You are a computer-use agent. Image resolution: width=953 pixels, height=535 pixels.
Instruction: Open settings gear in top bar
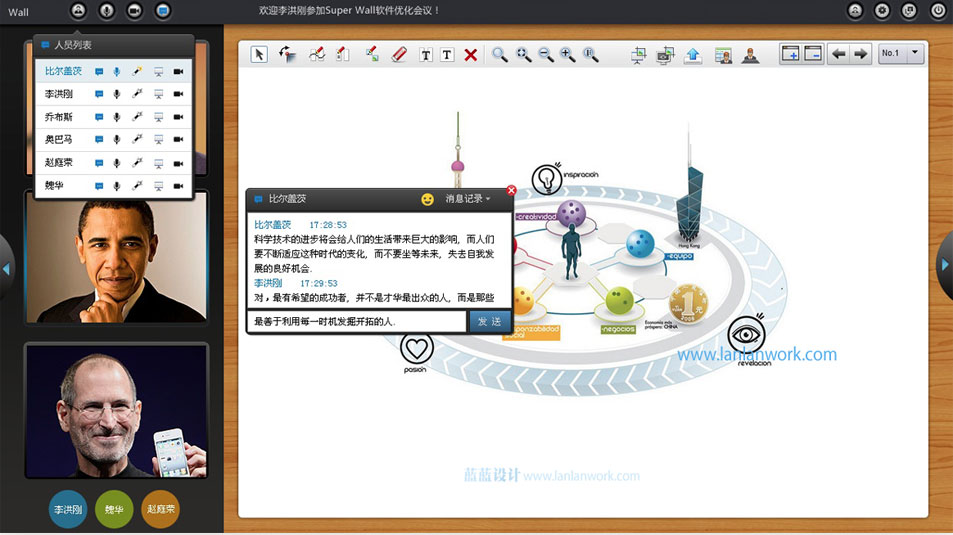click(x=882, y=11)
